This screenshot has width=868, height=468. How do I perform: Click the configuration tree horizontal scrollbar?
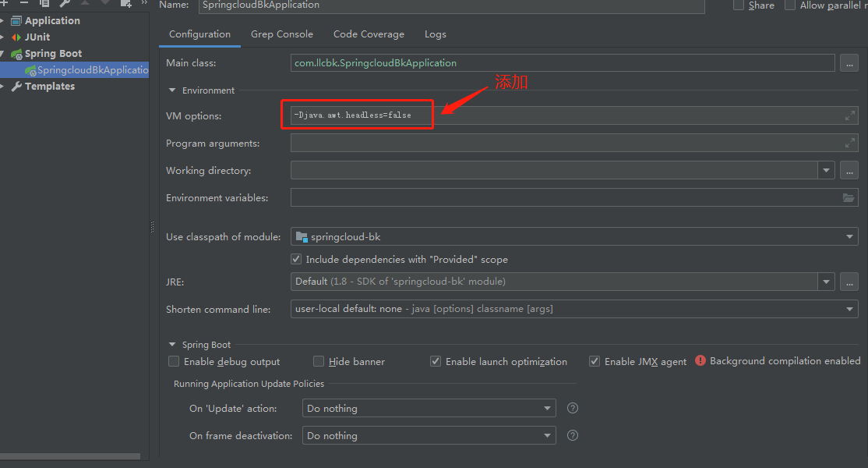click(x=70, y=456)
